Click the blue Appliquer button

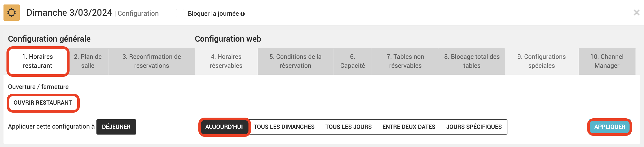tap(610, 127)
